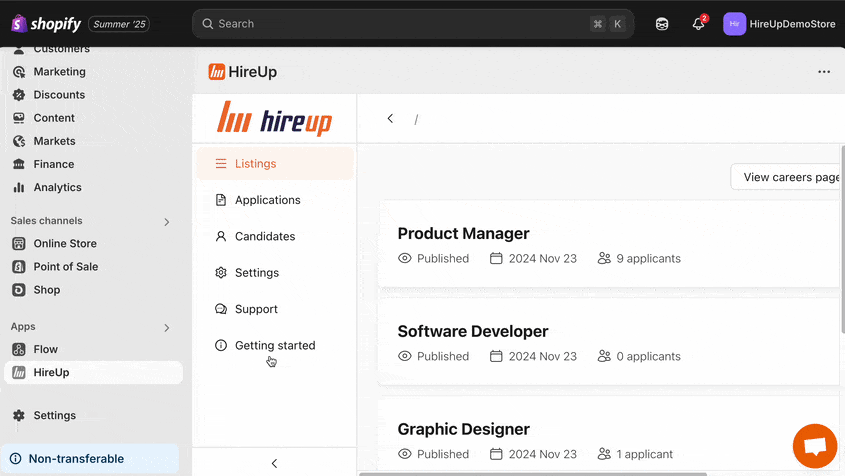Open the three-dot menu in HireUp header
The height and width of the screenshot is (476, 845).
824,72
